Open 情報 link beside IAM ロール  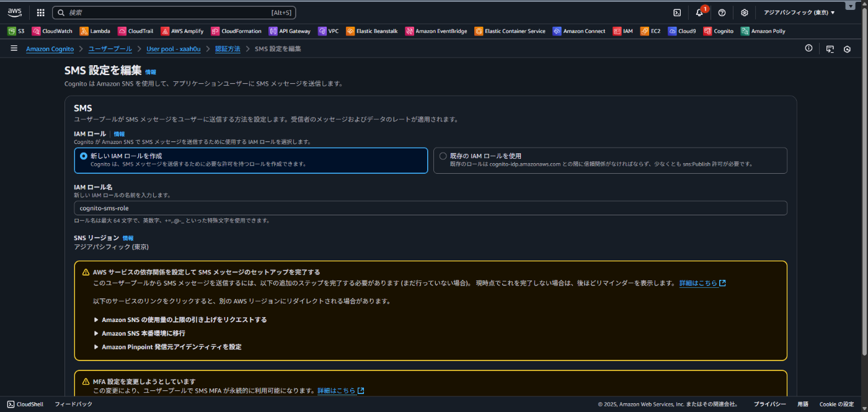pyautogui.click(x=119, y=134)
